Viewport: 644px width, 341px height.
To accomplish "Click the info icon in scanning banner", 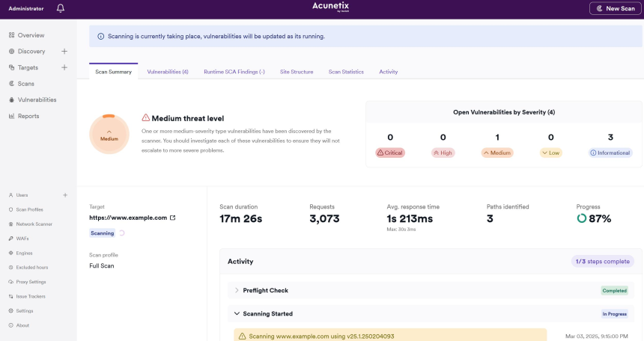I will 100,37.
